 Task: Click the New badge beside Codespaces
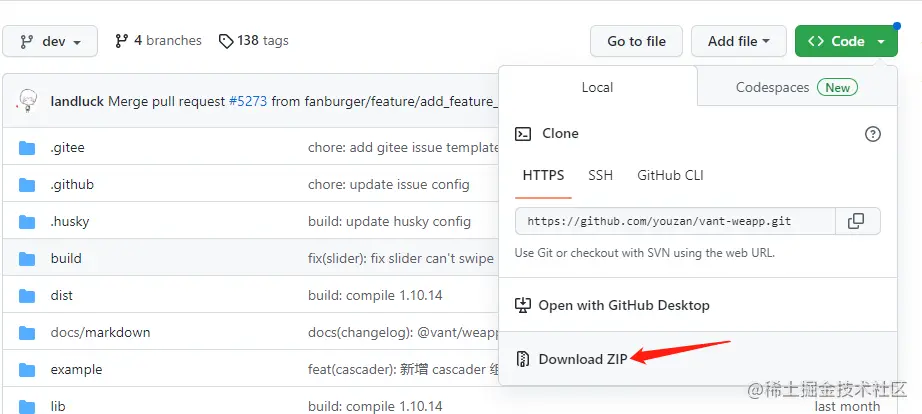[x=837, y=88]
